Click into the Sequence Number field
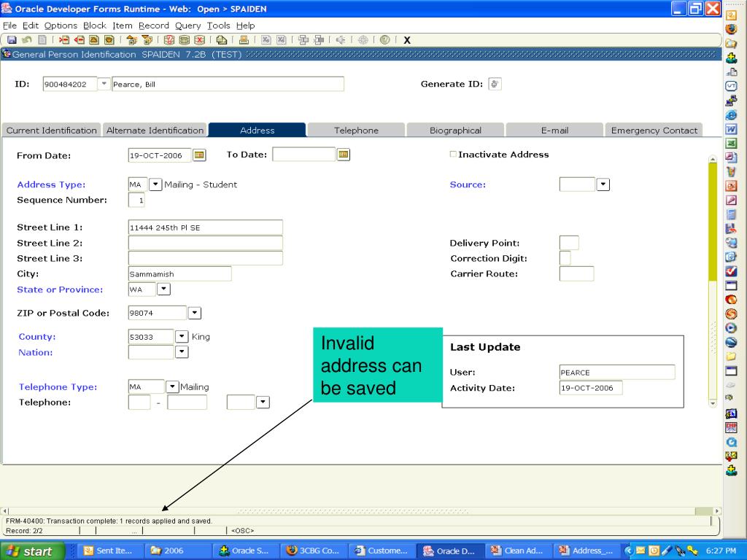This screenshot has width=747, height=560. [x=136, y=200]
